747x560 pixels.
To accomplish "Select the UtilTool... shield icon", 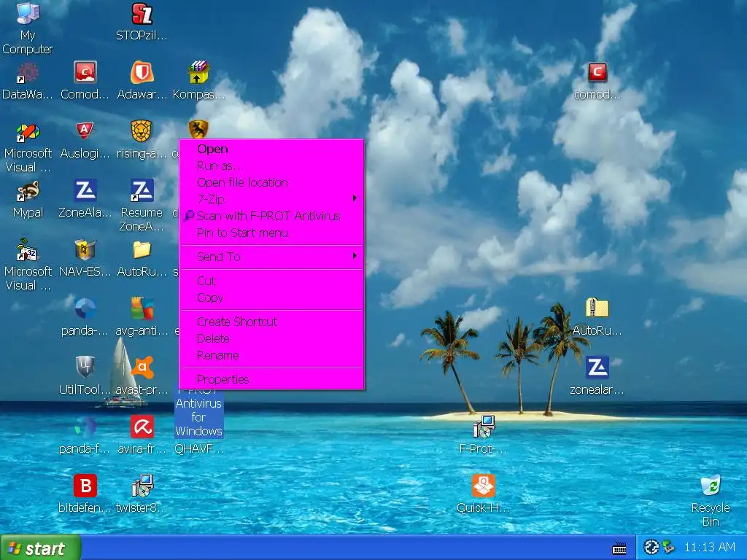I will click(85, 367).
